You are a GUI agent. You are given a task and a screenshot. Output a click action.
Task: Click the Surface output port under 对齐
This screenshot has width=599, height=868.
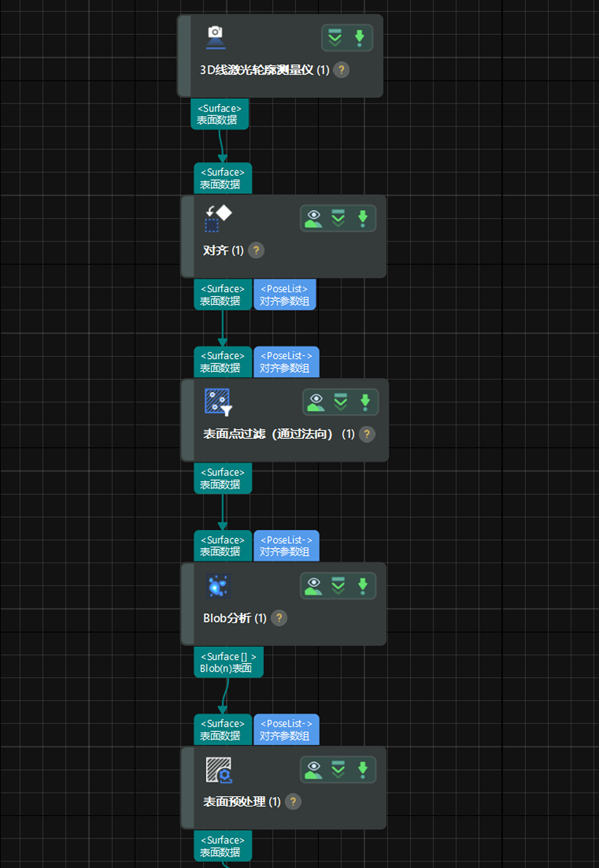click(223, 295)
